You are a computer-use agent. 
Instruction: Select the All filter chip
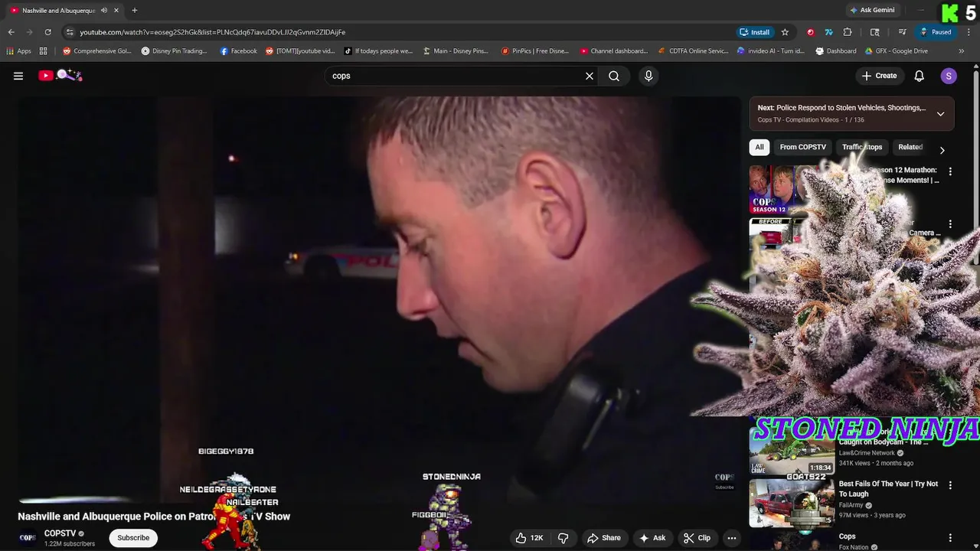click(x=759, y=147)
